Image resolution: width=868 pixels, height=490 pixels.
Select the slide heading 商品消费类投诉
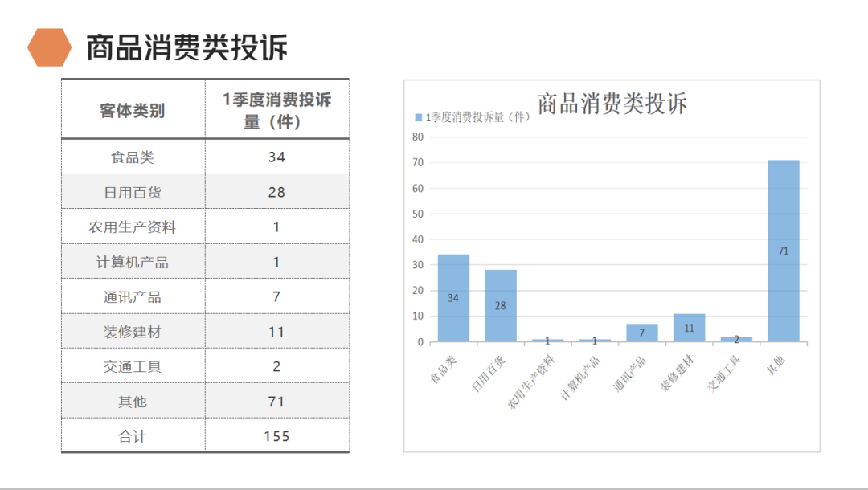click(x=186, y=47)
